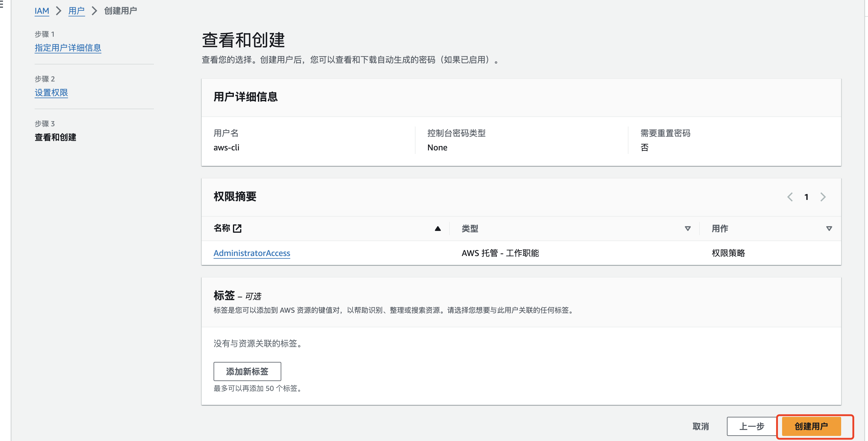Go to next page arrow in 权限摘要
The image size is (868, 441).
pyautogui.click(x=823, y=197)
